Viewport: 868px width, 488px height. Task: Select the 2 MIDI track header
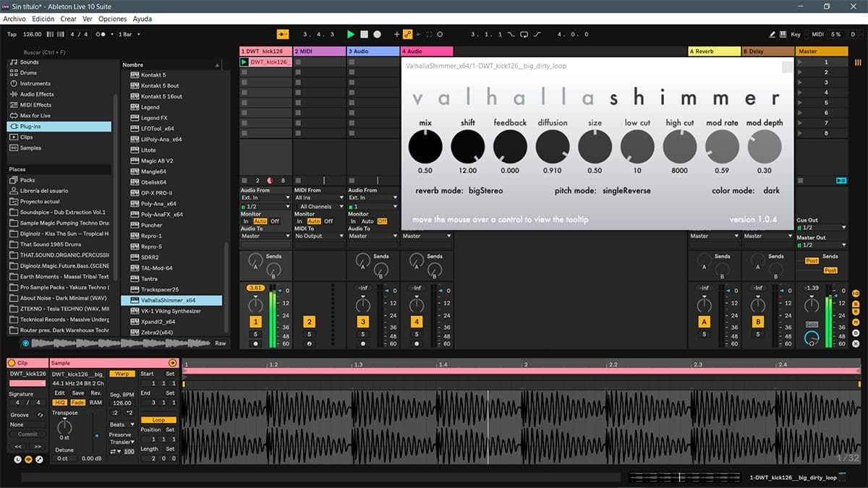320,51
